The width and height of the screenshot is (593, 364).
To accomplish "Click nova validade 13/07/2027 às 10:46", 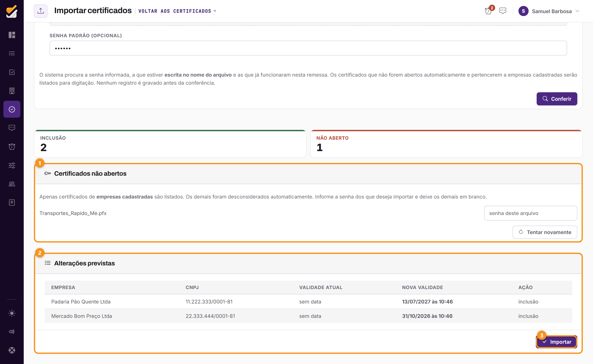I will point(427,302).
